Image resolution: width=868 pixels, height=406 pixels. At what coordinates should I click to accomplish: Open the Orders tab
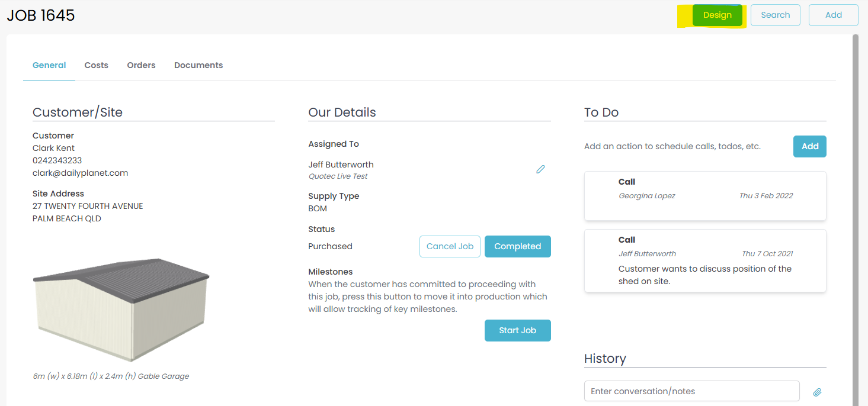(x=141, y=65)
